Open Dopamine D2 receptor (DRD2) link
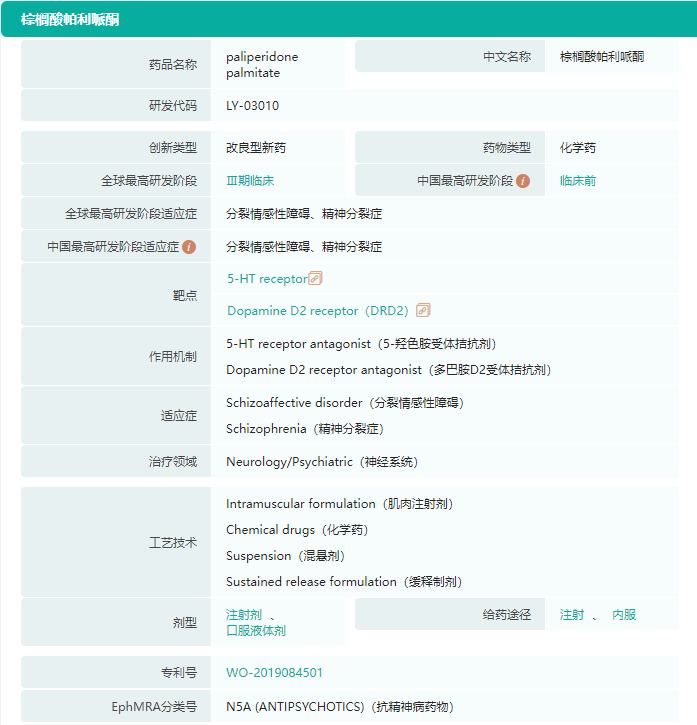This screenshot has width=697, height=725. pos(318,311)
